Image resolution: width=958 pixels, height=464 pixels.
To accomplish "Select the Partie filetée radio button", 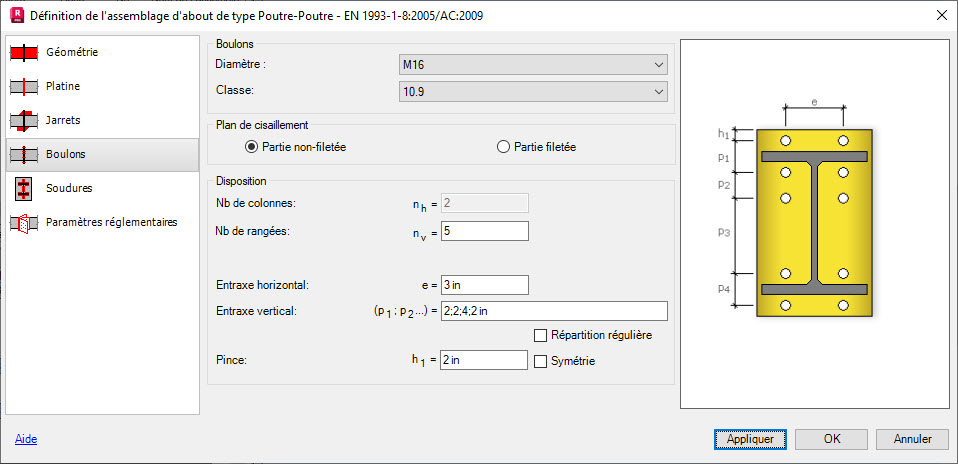I will (x=503, y=147).
